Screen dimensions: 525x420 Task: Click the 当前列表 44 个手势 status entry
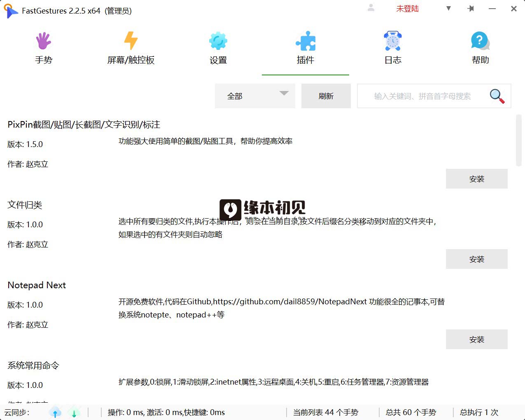[x=326, y=412]
